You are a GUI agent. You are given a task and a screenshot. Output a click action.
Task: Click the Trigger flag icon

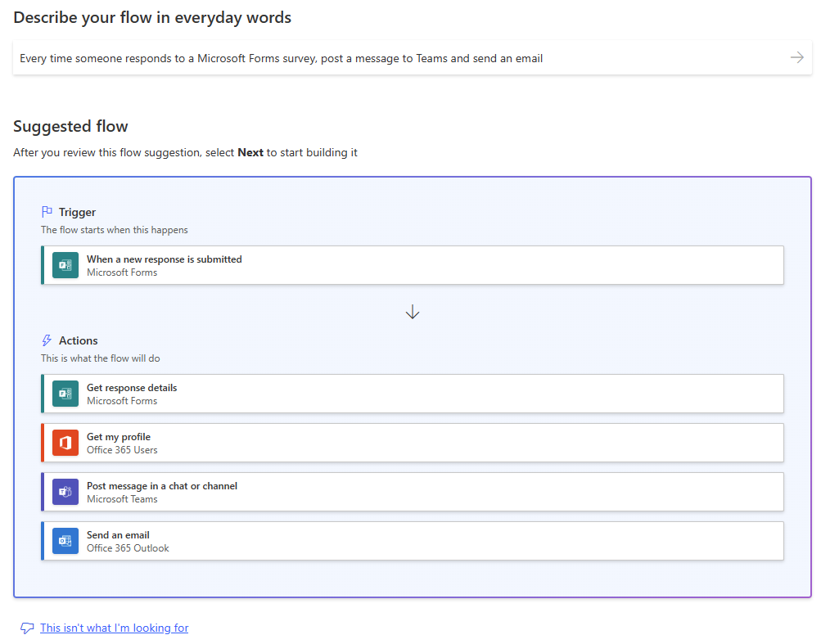pyautogui.click(x=47, y=212)
